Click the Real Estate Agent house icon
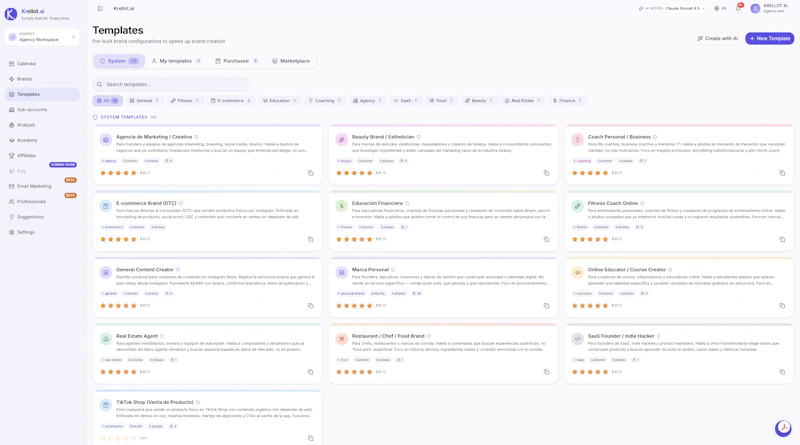The width and height of the screenshot is (800, 445). (106, 339)
